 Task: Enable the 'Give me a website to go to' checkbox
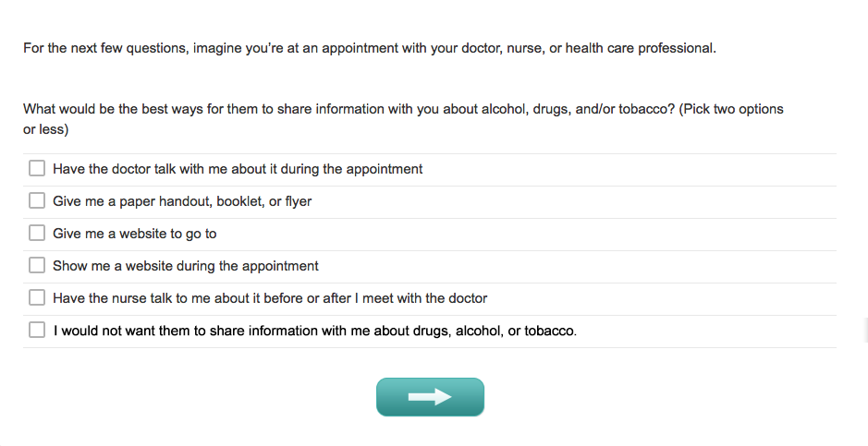(37, 234)
